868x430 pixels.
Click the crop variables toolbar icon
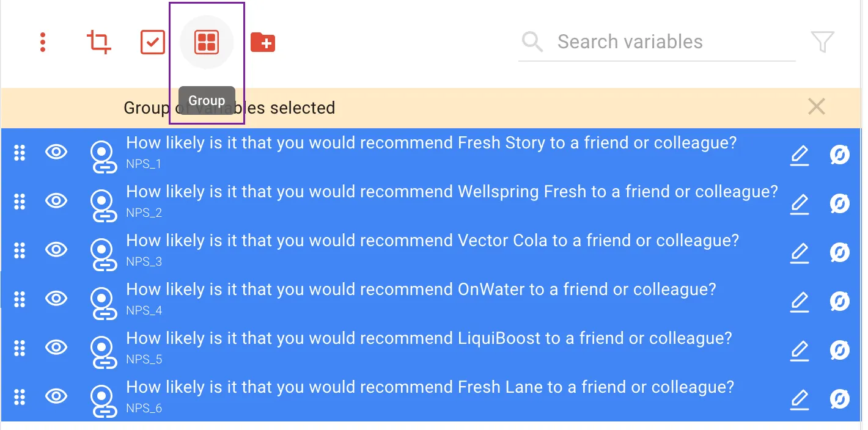click(x=98, y=42)
